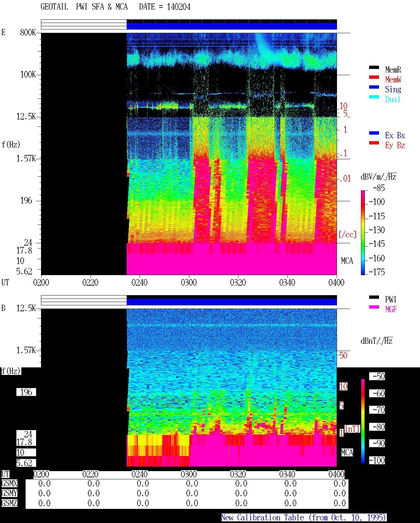Viewport: 420px width, 523px height.
Task: Click the black PWI legend swatch
Action: point(374,297)
